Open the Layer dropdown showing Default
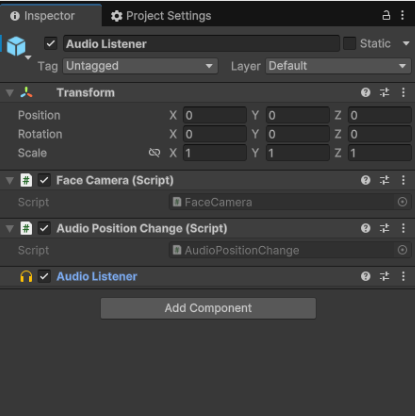415x416 pixels. pos(338,66)
